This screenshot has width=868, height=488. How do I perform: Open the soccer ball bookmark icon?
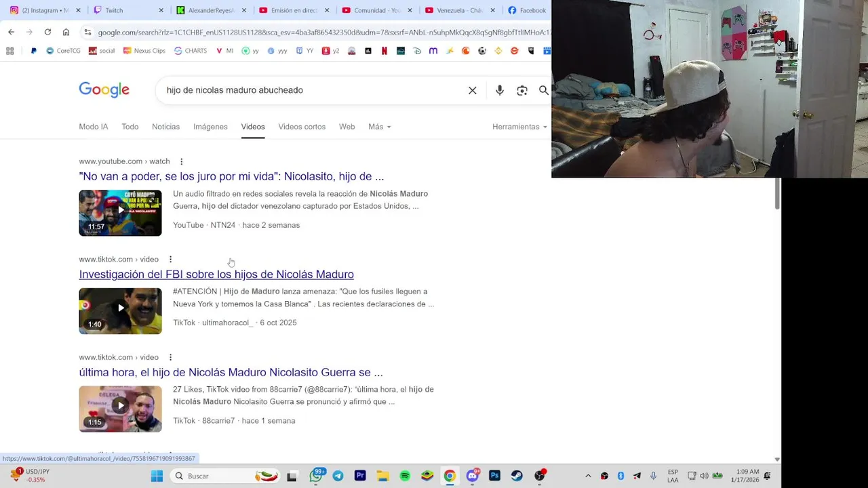click(482, 51)
